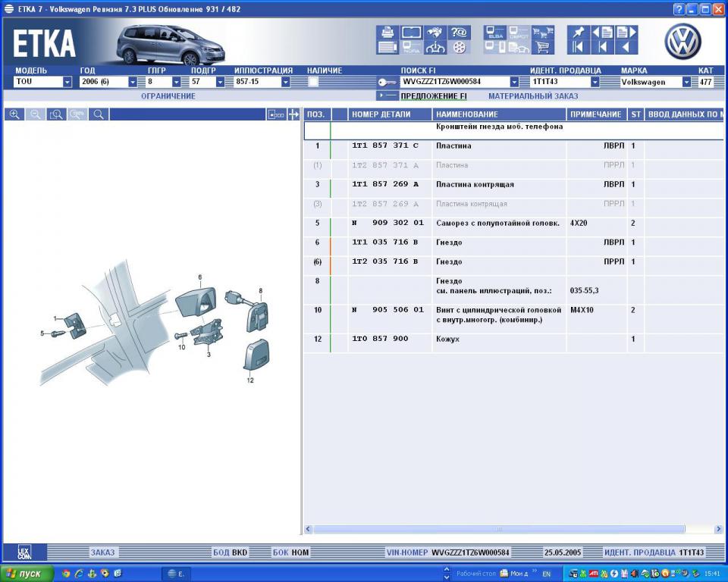Image resolution: width=728 pixels, height=582 pixels.
Task: Switch to ПРЕДЛОЖЕНИЕ FI tab
Action: pyautogui.click(x=434, y=96)
